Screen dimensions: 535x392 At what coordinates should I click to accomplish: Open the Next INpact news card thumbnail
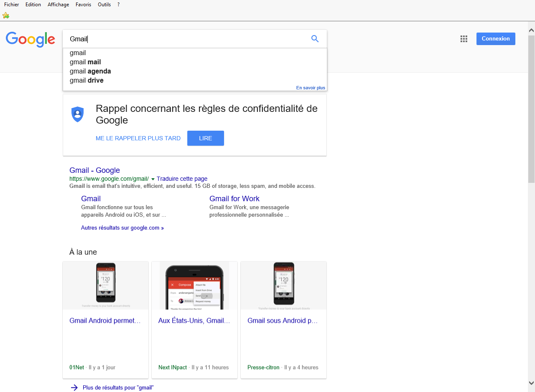pyautogui.click(x=195, y=286)
